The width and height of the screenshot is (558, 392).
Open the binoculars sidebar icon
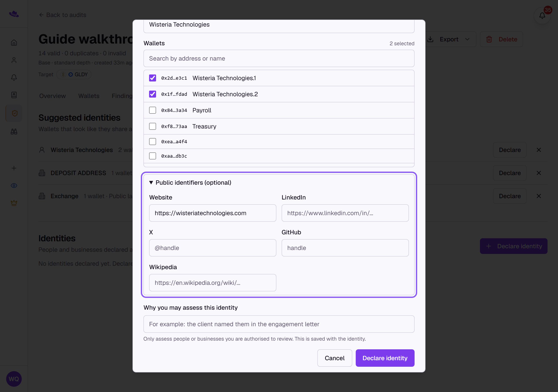(x=14, y=131)
